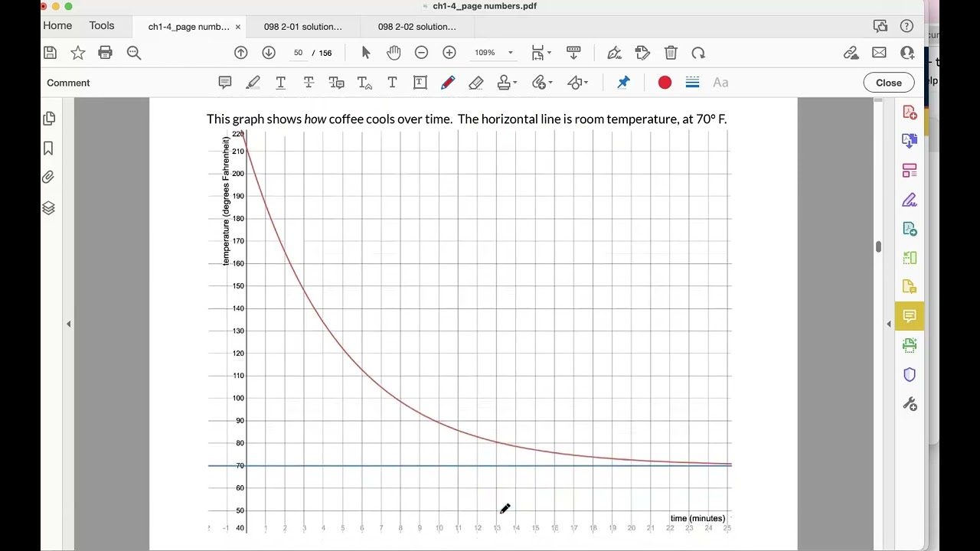Add a sticky note comment
The height and width of the screenshot is (551, 980).
225,83
